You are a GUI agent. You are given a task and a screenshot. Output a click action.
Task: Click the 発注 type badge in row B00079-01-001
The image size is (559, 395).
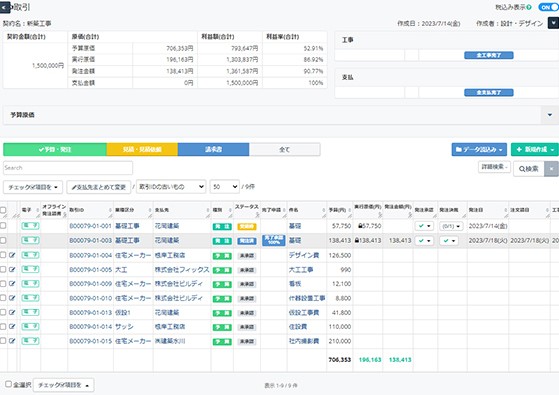pos(222,226)
